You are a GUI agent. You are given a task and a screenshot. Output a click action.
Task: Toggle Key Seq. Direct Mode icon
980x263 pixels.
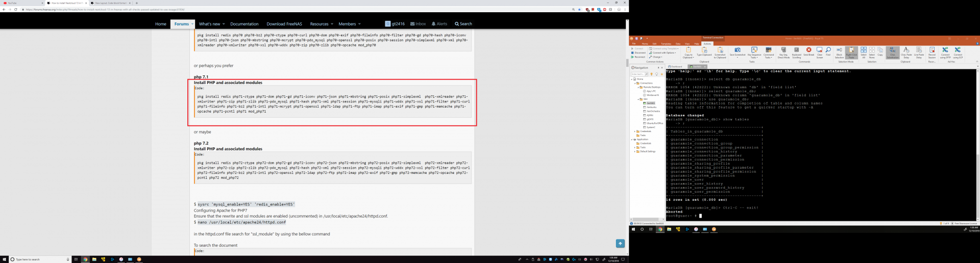click(783, 50)
